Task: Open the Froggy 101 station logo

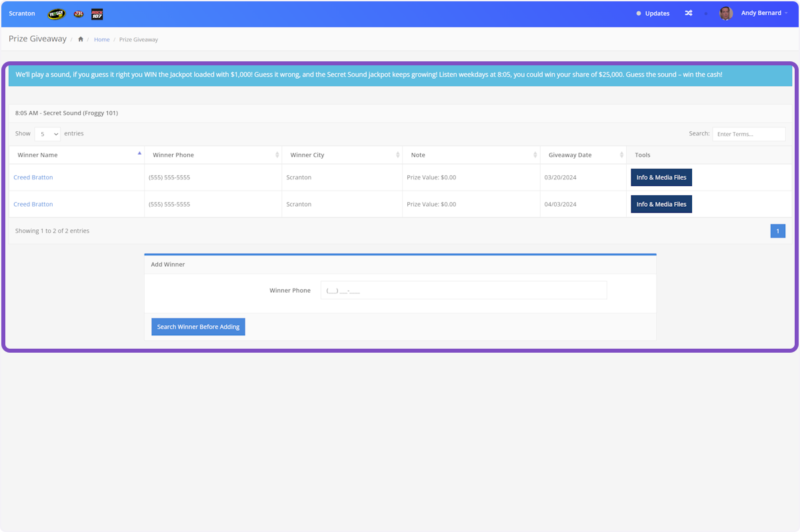Action: point(56,13)
